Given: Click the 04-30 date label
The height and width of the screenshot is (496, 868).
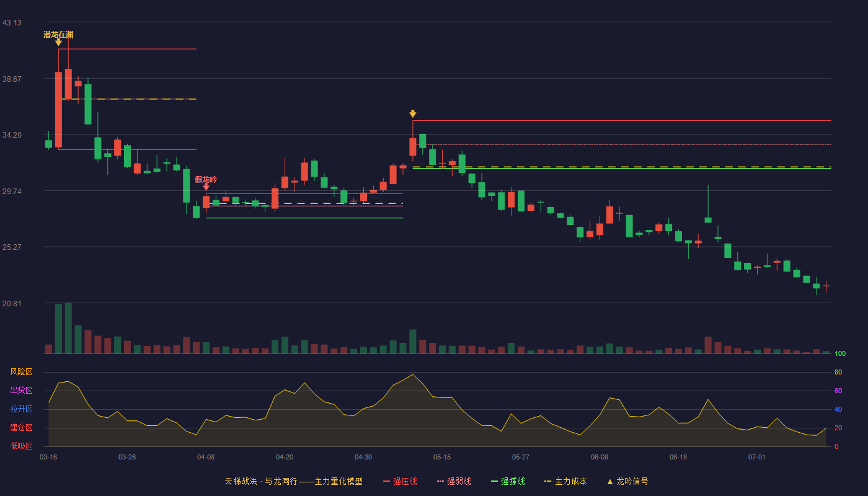Looking at the screenshot, I should [363, 457].
